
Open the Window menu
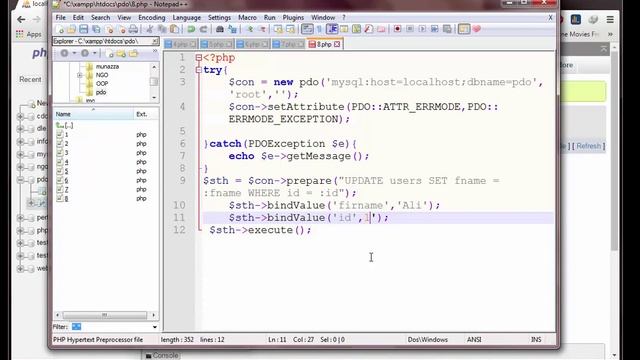[323, 18]
